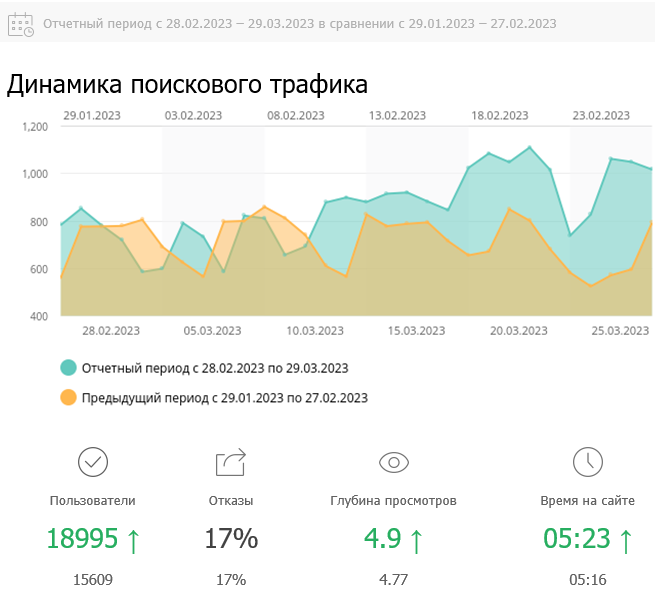Click the green up arrow next to 05:23
The height and width of the screenshot is (604, 655).
(626, 541)
